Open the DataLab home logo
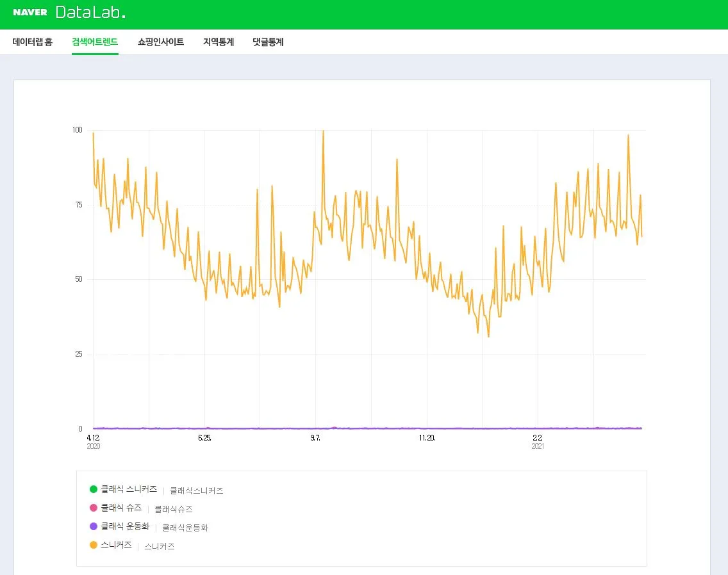Image resolution: width=728 pixels, height=575 pixels. tap(90, 12)
